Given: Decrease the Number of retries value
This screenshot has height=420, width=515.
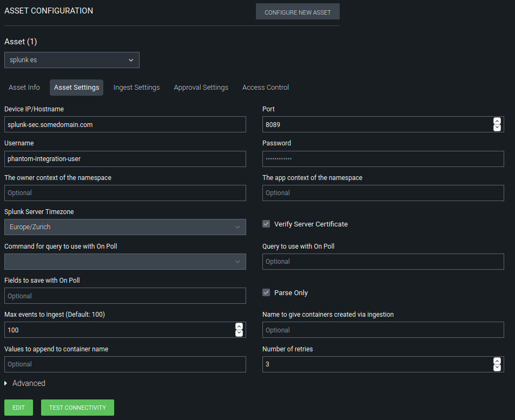Looking at the screenshot, I should 497,368.
